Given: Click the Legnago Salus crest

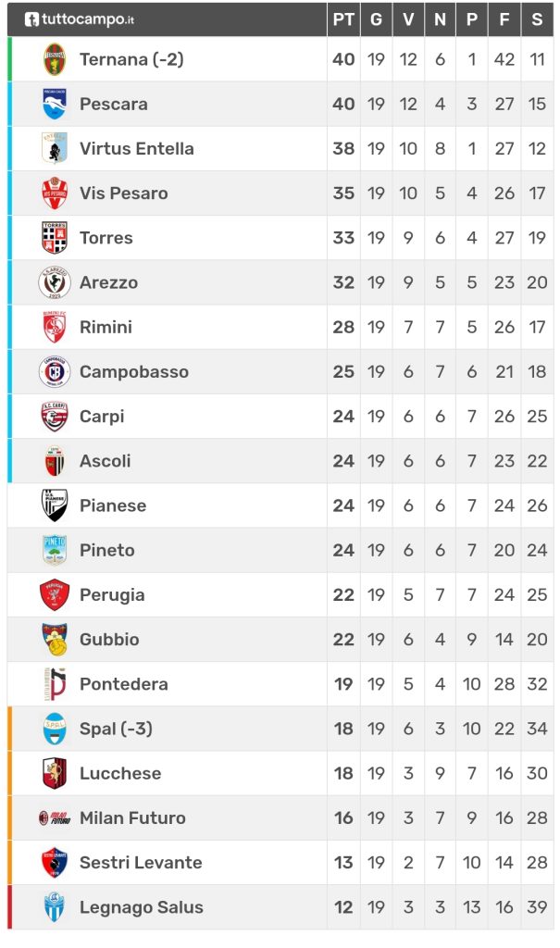Looking at the screenshot, I should point(55,907).
